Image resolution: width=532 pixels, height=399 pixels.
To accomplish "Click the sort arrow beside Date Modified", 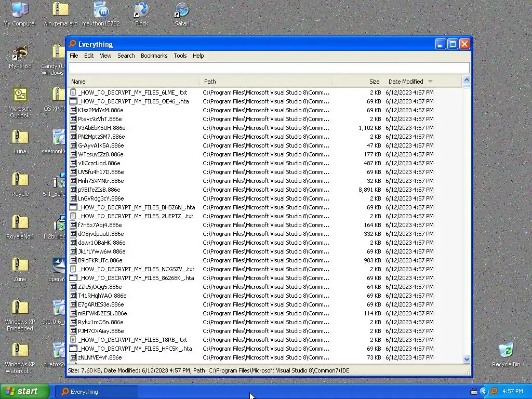I will pos(430,82).
